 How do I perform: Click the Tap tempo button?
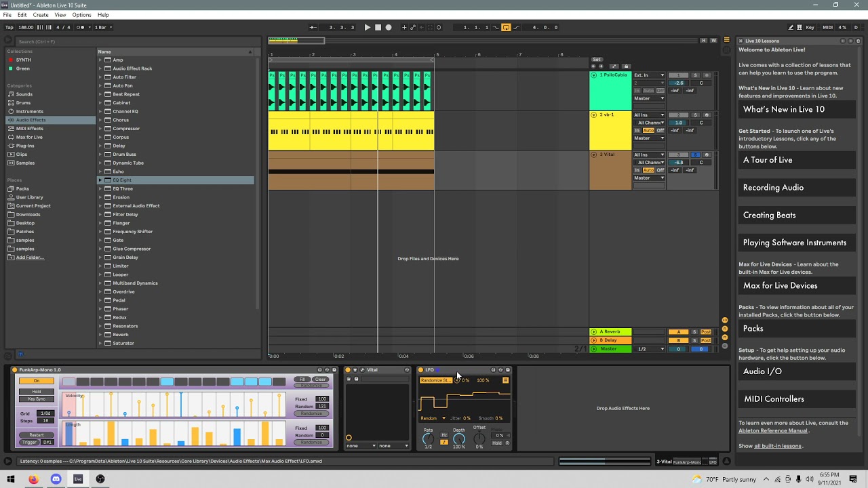[9, 27]
